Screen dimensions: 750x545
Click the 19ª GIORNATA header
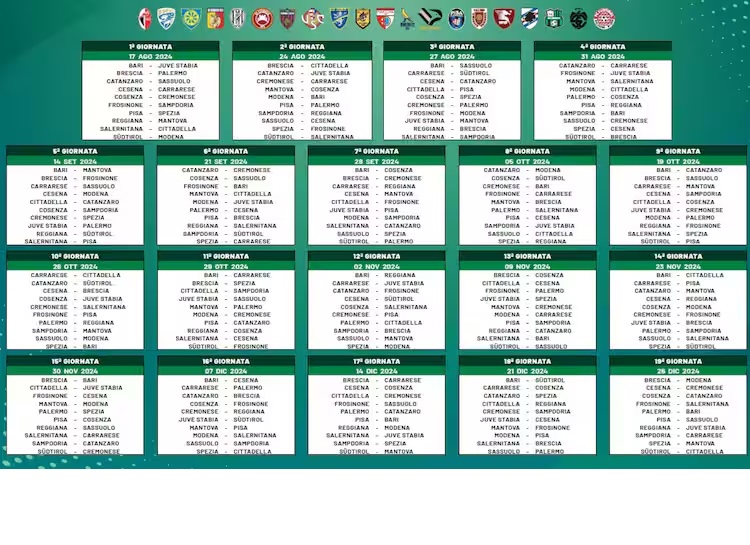click(x=678, y=361)
